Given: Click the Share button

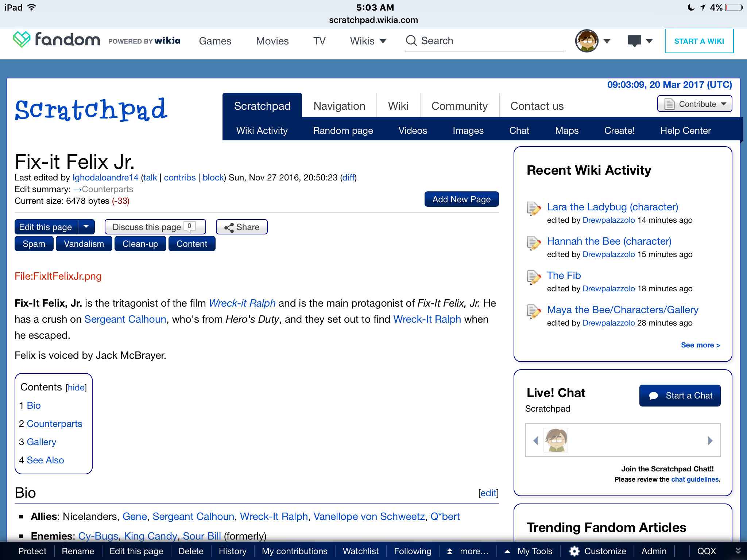Looking at the screenshot, I should [x=241, y=227].
